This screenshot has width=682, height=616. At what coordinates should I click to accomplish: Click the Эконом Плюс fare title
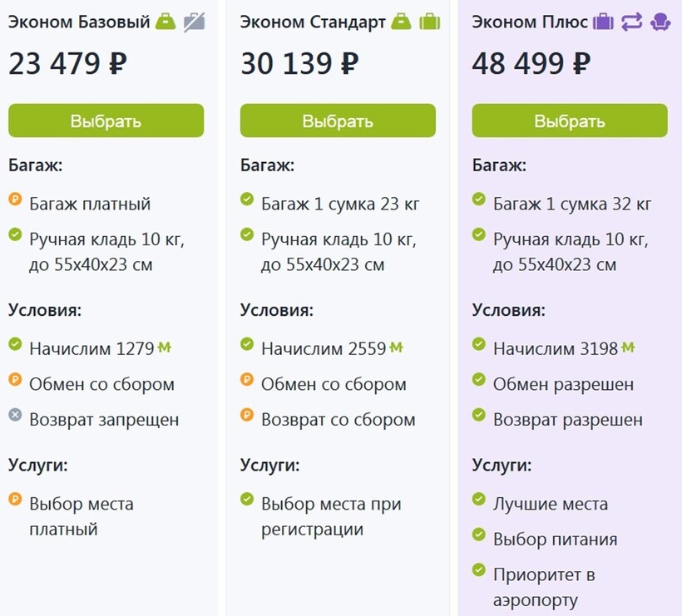(x=531, y=22)
